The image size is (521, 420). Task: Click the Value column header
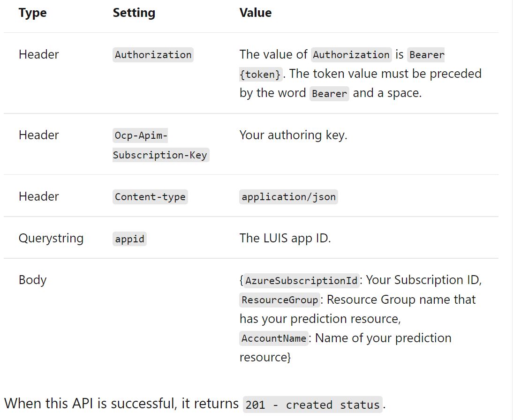coord(255,13)
